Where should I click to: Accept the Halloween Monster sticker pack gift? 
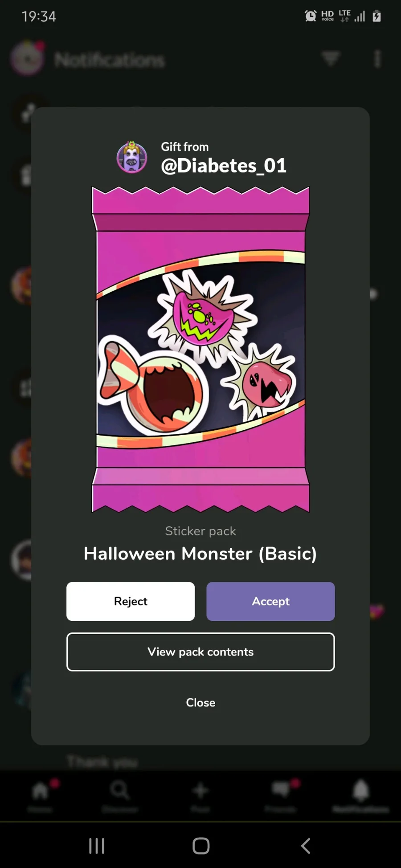tap(270, 601)
